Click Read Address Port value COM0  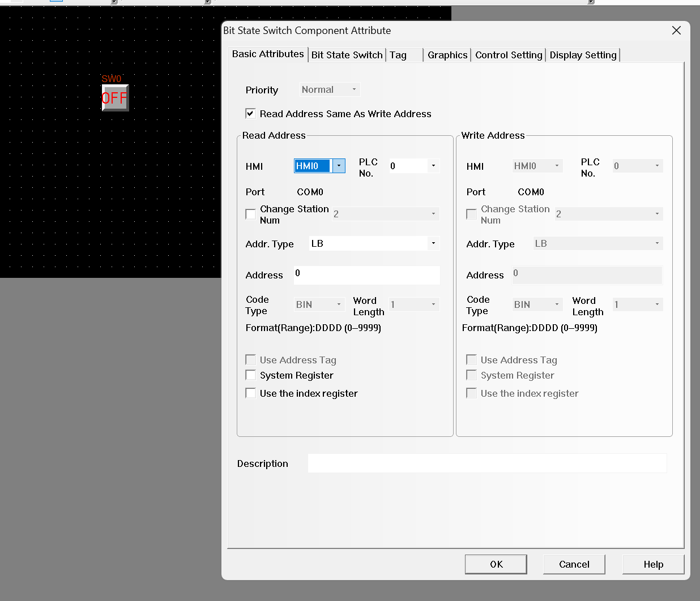point(310,192)
